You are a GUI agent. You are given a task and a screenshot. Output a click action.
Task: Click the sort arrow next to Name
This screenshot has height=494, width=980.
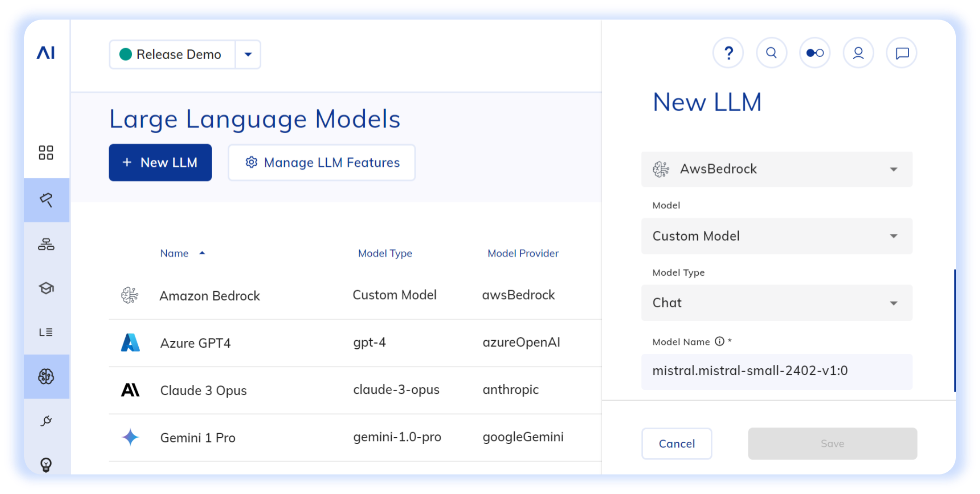[x=202, y=253]
